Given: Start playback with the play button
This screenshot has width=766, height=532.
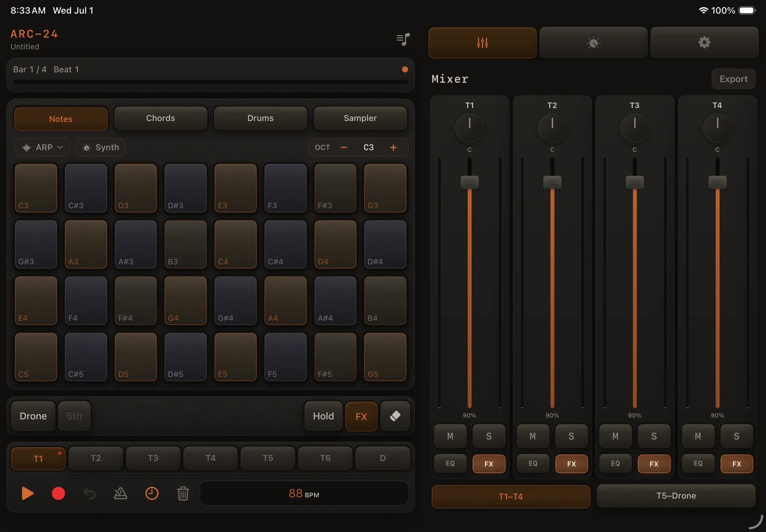Looking at the screenshot, I should 28,493.
